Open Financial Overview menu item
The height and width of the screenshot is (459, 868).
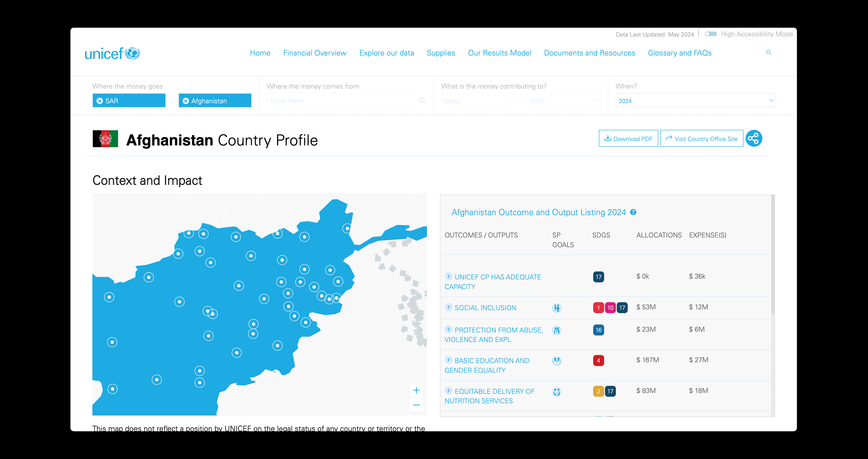click(314, 53)
